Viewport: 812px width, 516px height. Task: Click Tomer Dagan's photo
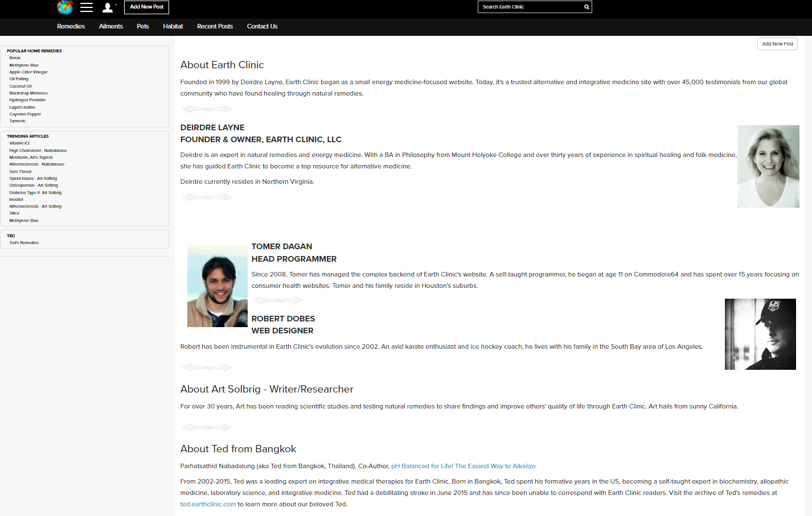(218, 286)
